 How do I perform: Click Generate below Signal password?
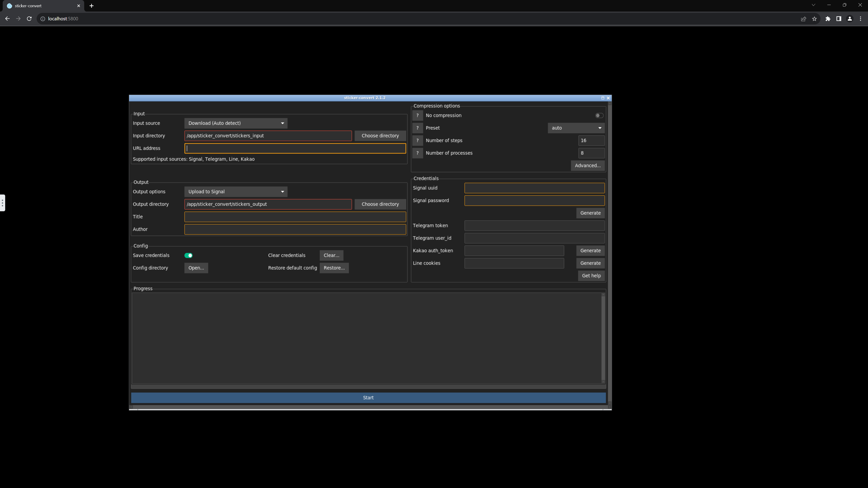[590, 213]
